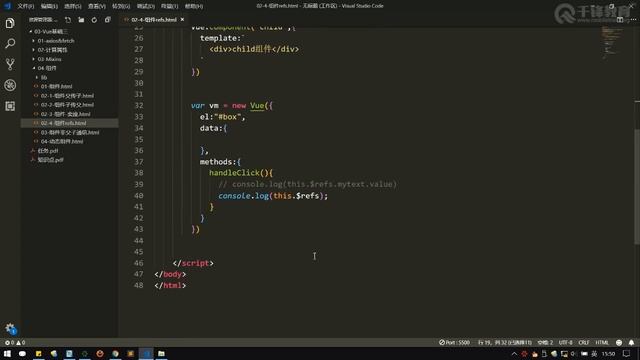The image size is (640, 360).
Task: Open the Selection (选择) menu
Action: [73, 6]
